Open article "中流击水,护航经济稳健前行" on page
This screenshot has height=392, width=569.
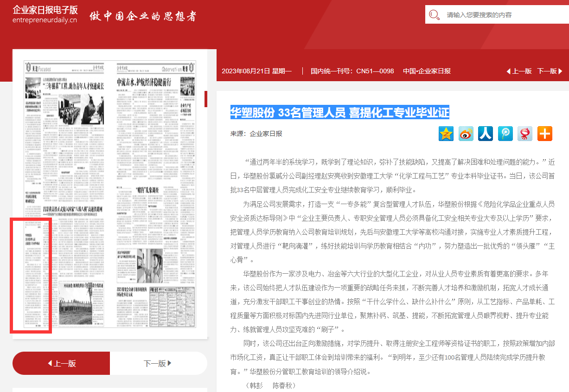pyautogui.click(x=144, y=82)
